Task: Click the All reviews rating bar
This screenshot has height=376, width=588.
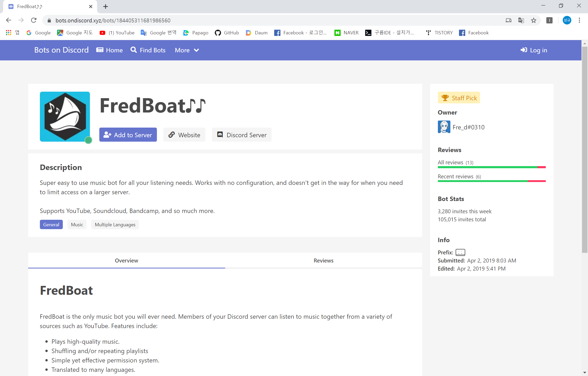Action: (x=491, y=167)
